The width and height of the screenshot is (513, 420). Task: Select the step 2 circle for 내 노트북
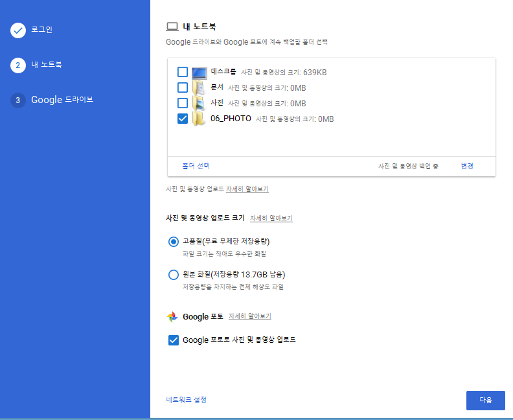tap(18, 65)
